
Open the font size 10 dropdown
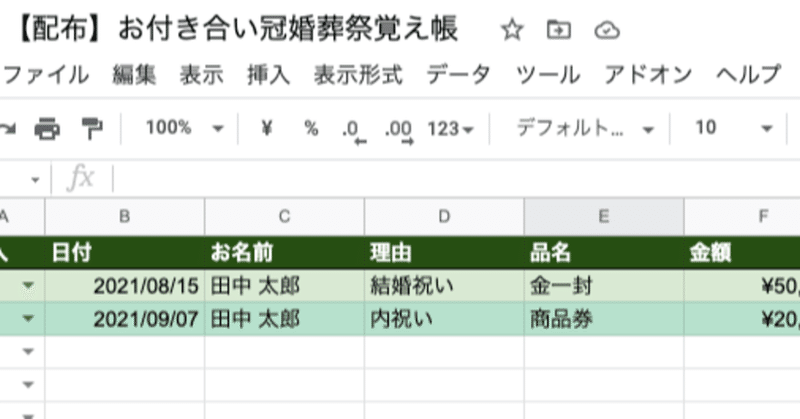tap(734, 128)
